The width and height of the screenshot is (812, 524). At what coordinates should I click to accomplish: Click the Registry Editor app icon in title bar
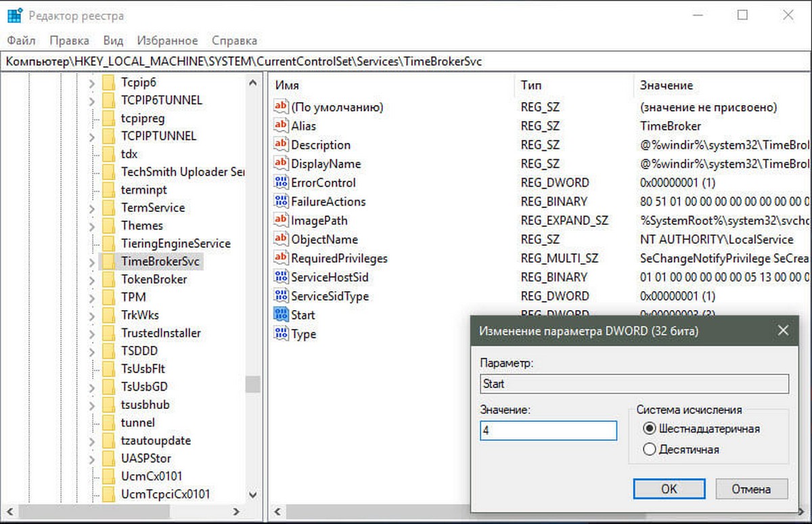point(15,15)
